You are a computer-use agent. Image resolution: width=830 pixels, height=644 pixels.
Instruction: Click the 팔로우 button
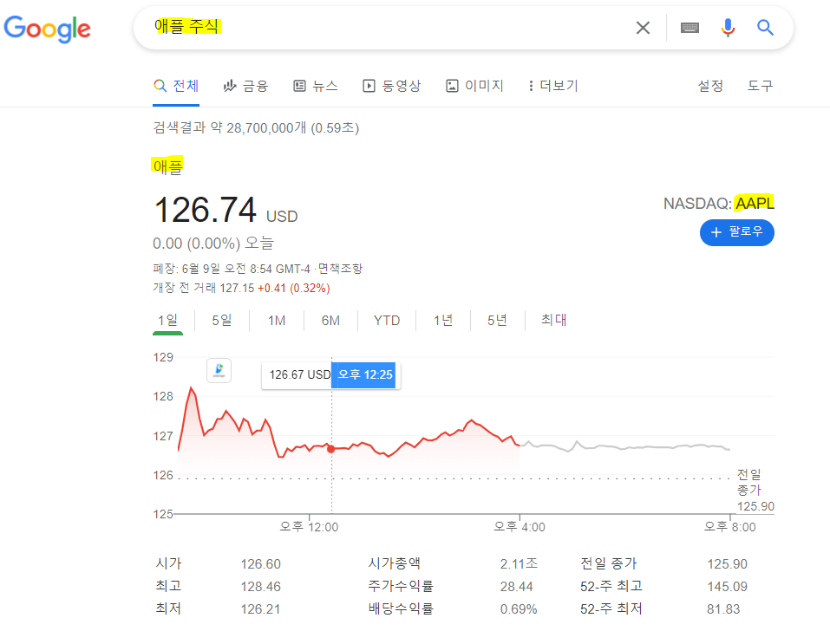coord(737,232)
